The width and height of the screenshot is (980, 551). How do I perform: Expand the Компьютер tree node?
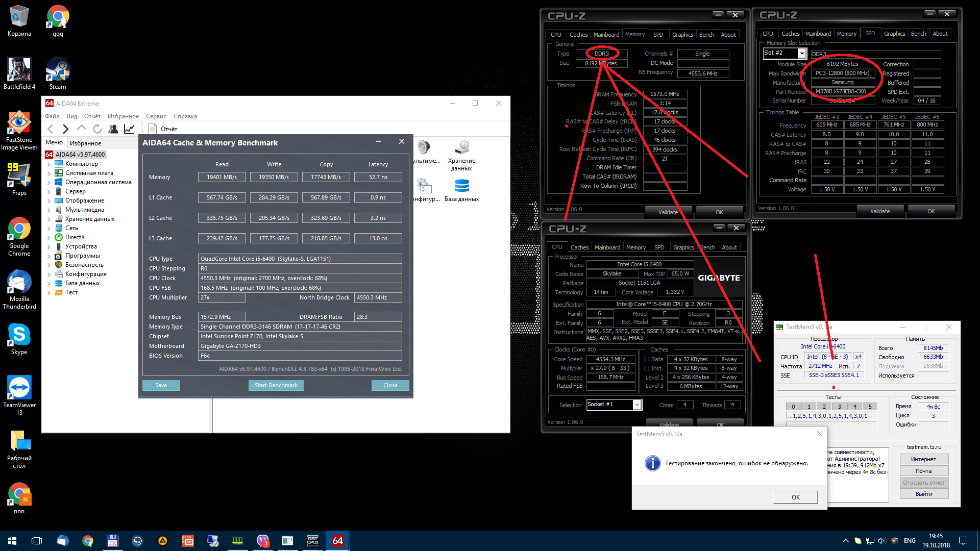[49, 164]
